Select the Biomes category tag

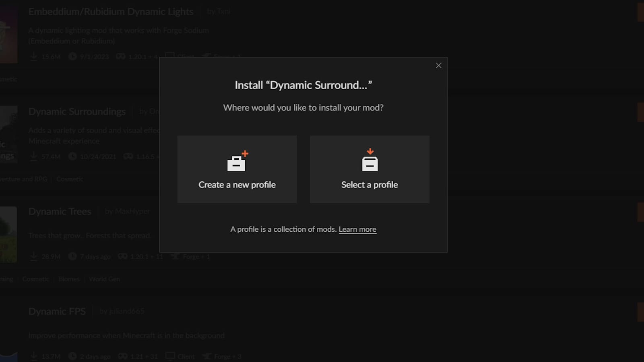(x=69, y=279)
